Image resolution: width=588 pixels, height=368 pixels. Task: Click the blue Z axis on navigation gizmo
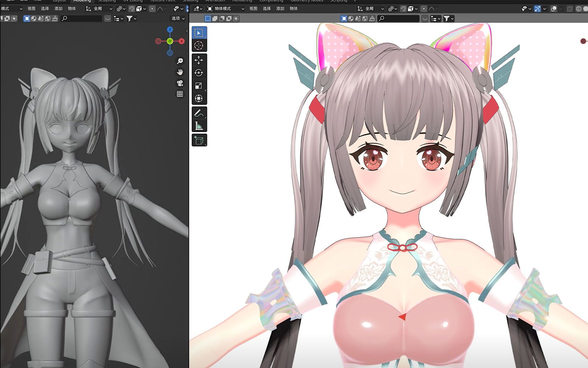point(170,30)
